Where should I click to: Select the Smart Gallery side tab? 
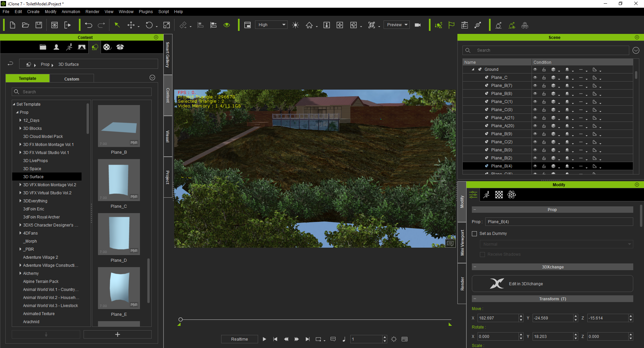(x=168, y=55)
